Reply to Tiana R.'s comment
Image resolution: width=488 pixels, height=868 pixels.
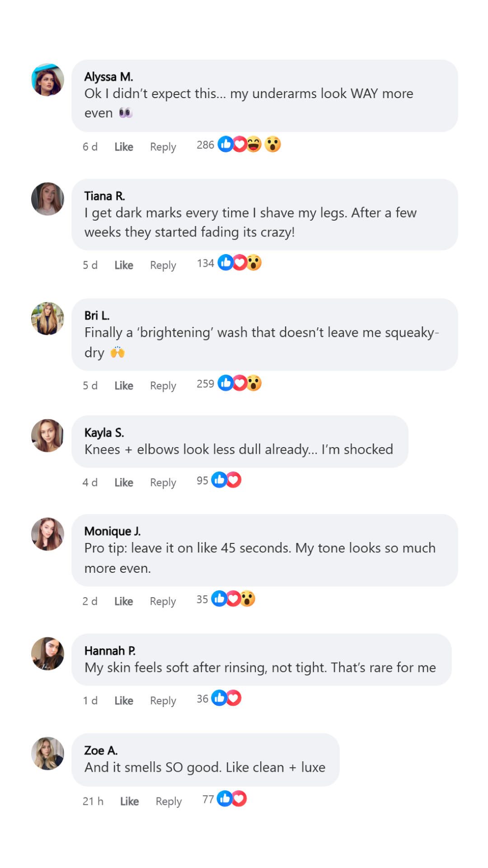tap(163, 265)
